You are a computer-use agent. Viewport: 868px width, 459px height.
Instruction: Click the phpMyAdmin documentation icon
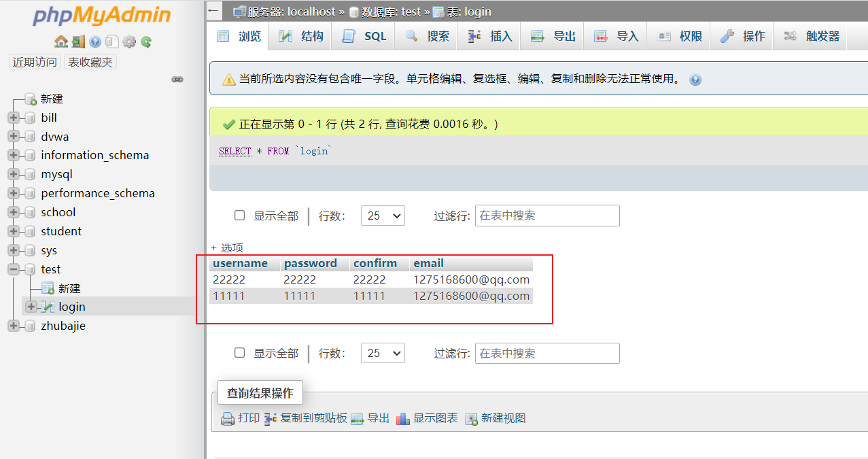(95, 41)
